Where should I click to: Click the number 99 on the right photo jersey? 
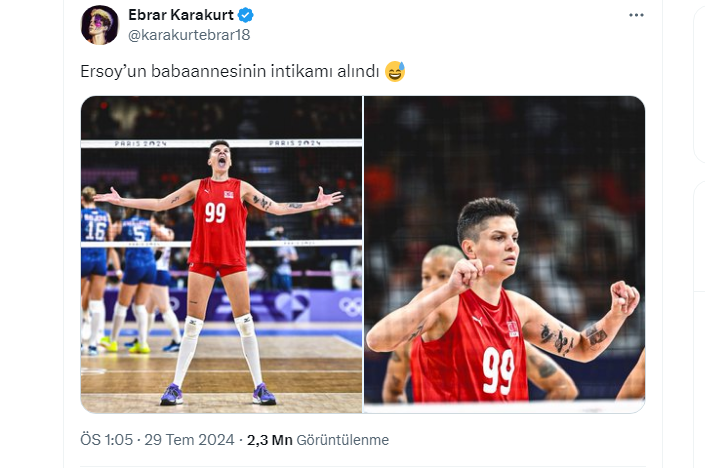point(498,370)
